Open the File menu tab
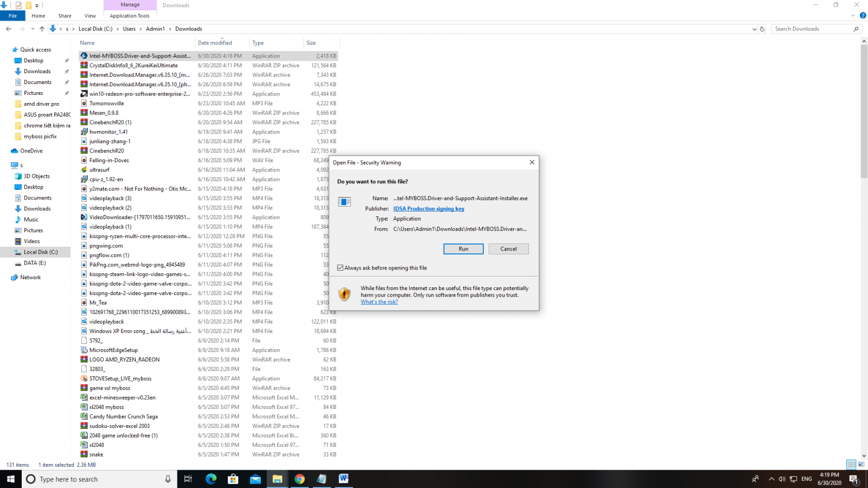Image resolution: width=868 pixels, height=488 pixels. coord(12,16)
